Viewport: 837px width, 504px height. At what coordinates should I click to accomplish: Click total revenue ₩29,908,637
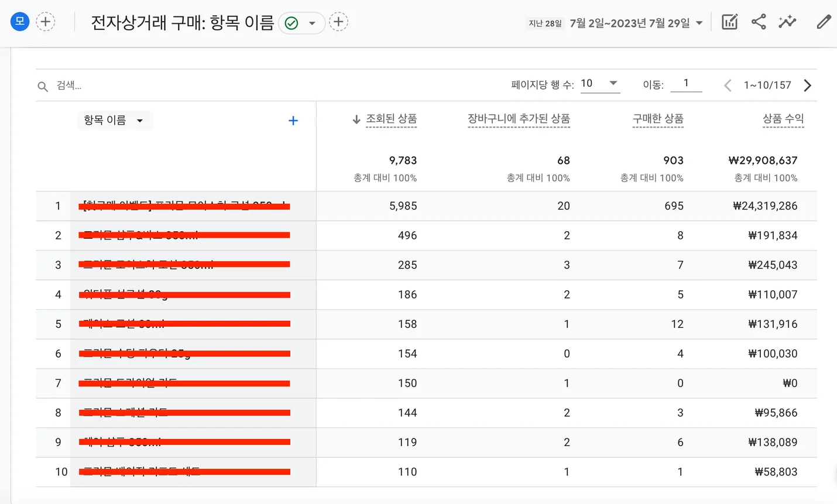(x=763, y=160)
